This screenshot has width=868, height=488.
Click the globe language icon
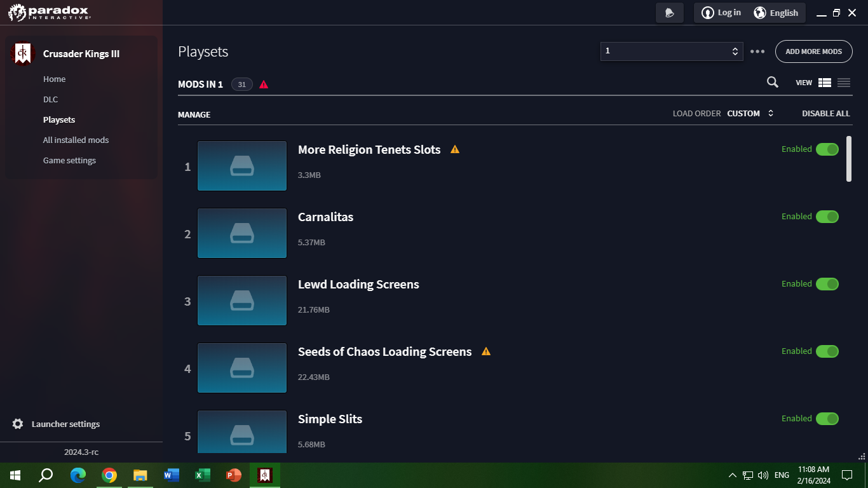tap(760, 13)
